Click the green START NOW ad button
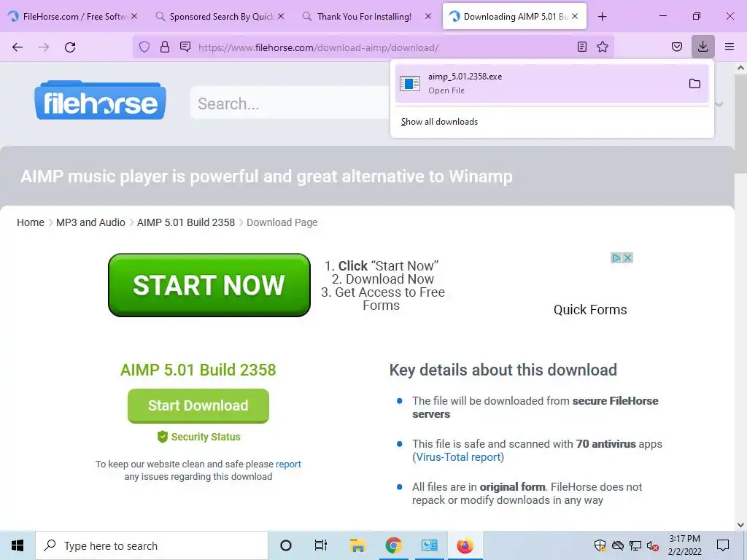 (209, 285)
